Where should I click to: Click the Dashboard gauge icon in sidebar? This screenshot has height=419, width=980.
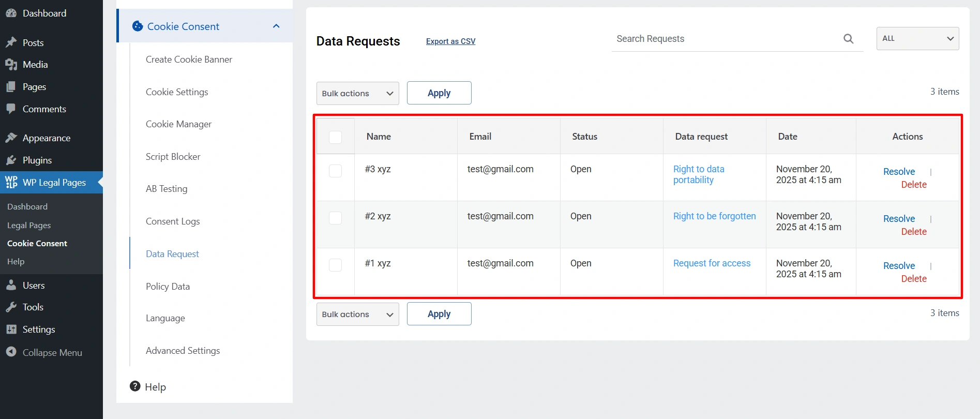click(11, 13)
